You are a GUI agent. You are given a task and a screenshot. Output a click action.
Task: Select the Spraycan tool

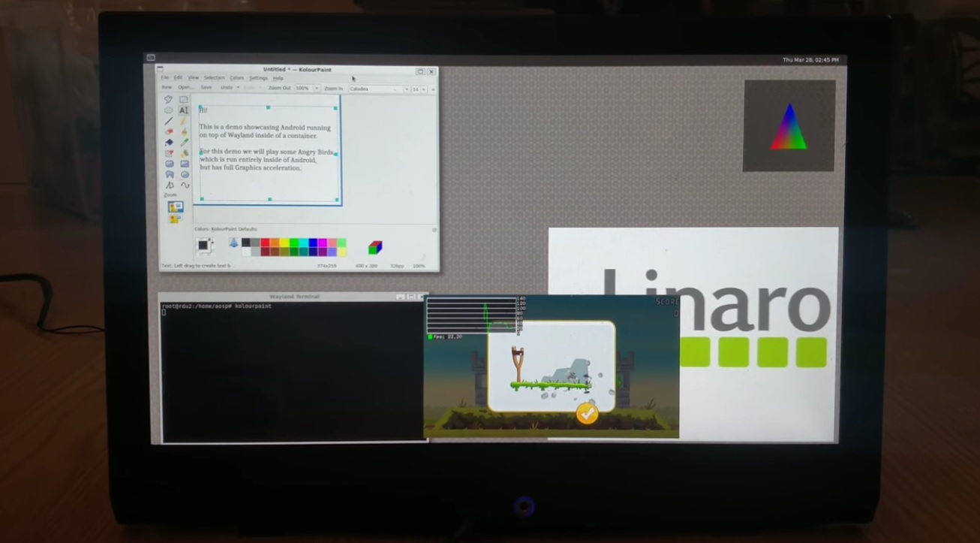[x=184, y=152]
